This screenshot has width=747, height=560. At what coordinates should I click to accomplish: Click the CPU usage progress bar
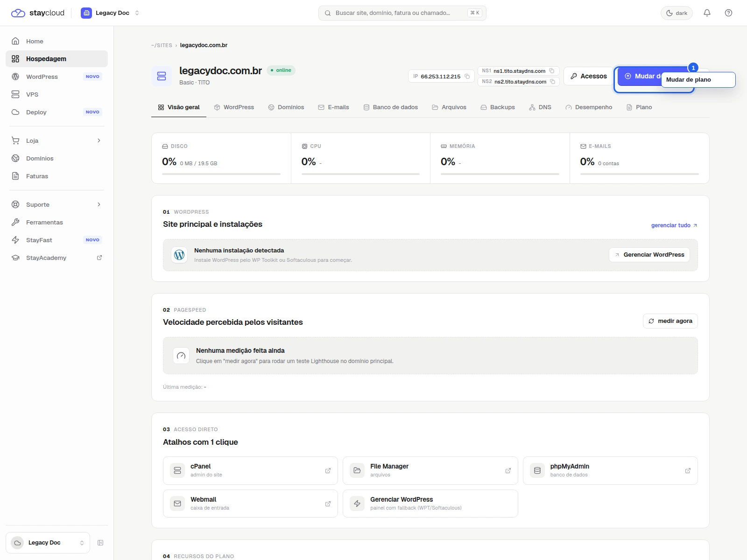click(360, 174)
